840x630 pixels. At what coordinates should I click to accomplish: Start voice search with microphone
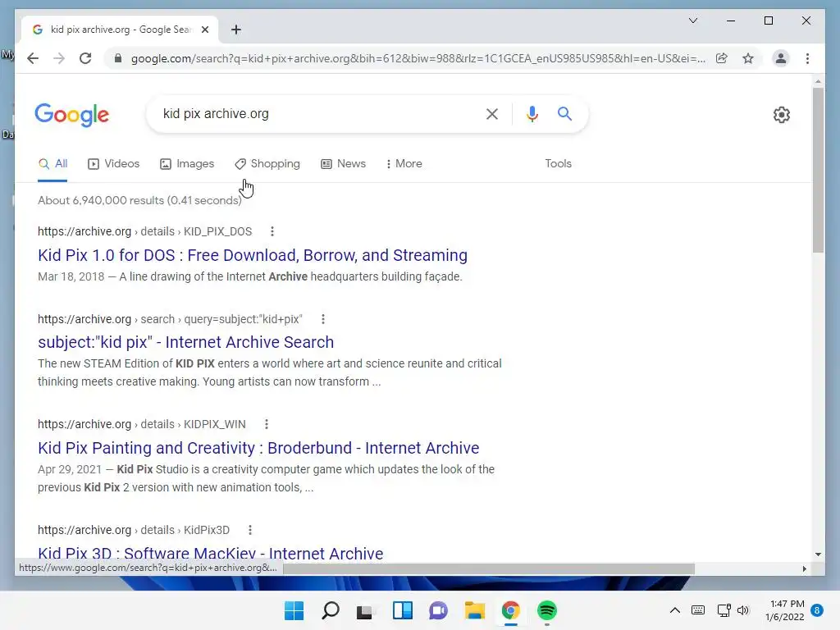tap(532, 113)
